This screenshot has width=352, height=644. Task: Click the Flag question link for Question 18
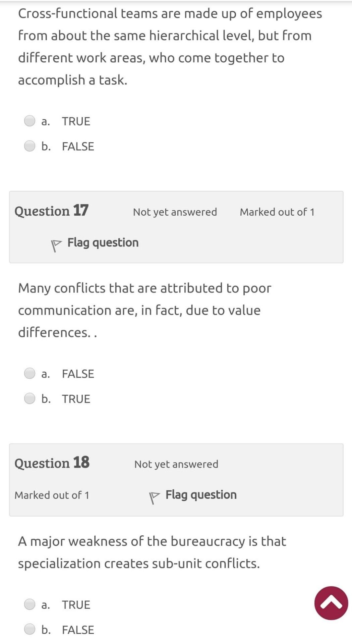pyautogui.click(x=200, y=495)
